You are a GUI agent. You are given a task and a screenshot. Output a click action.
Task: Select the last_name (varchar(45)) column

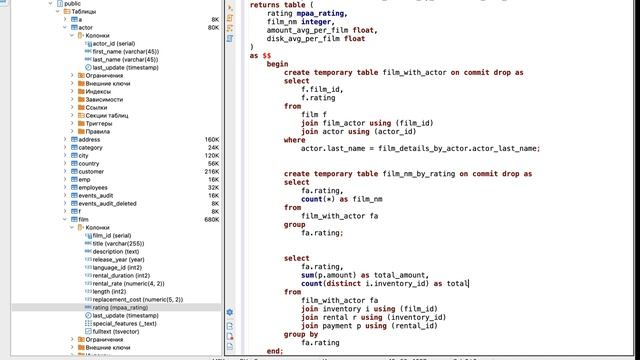(x=125, y=60)
